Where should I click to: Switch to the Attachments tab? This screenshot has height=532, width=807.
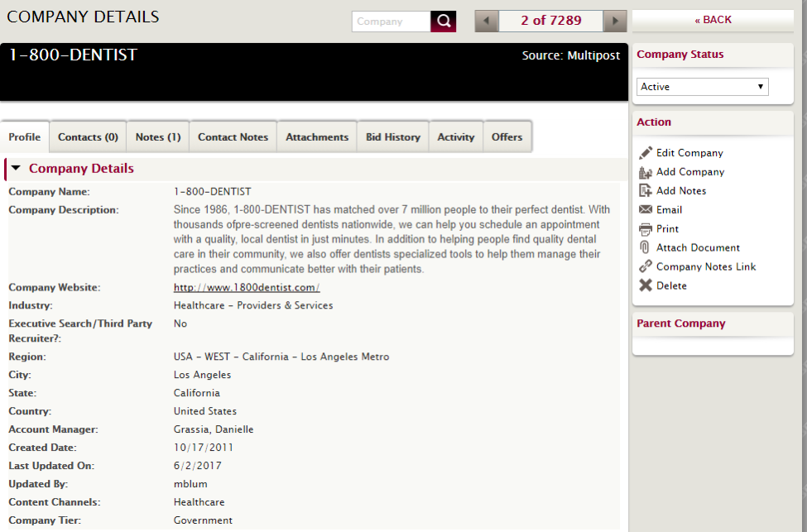[317, 137]
